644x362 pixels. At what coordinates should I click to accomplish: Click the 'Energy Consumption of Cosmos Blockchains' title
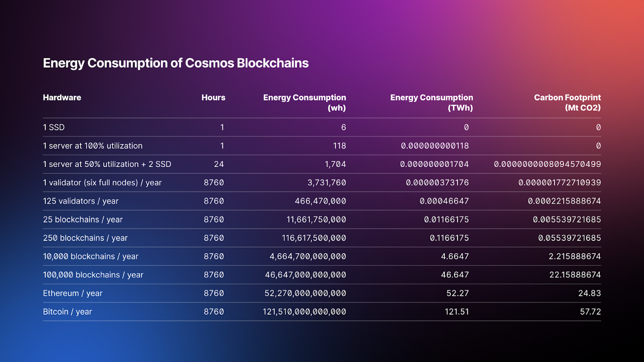pyautogui.click(x=175, y=63)
